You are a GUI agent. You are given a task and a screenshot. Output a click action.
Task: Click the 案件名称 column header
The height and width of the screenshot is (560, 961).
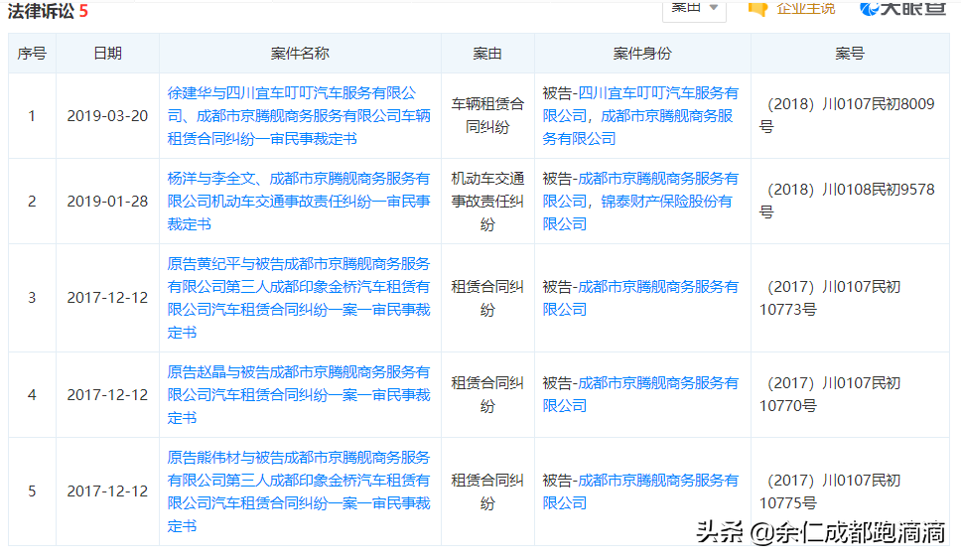[x=300, y=54]
